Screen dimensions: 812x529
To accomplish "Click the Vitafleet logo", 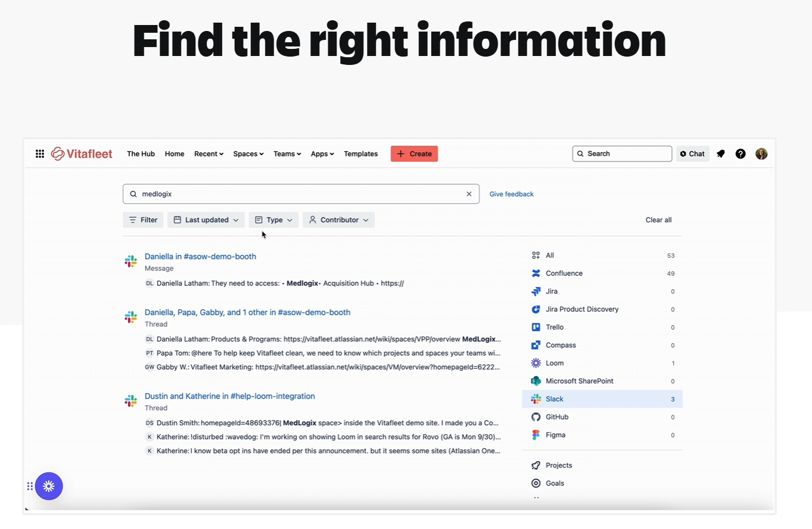I will click(x=82, y=154).
